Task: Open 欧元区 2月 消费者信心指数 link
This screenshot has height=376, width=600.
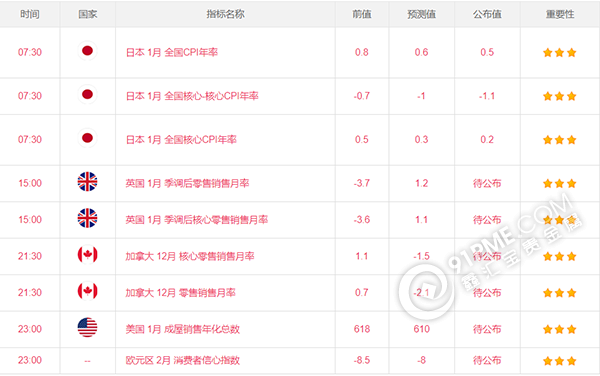Action: tap(183, 360)
